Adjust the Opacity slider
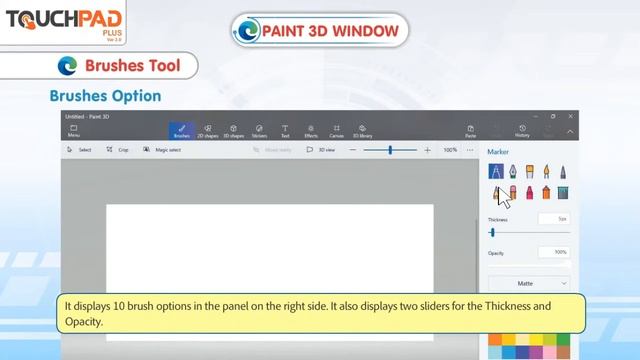 click(529, 265)
